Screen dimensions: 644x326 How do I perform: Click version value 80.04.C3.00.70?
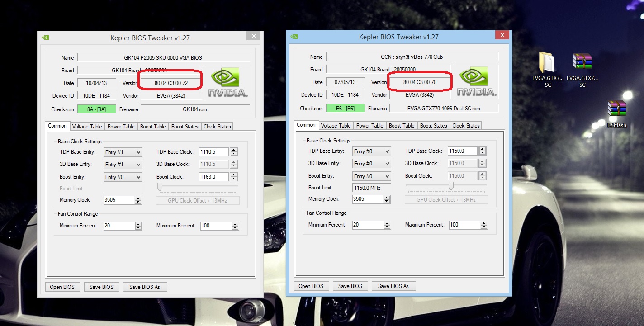pyautogui.click(x=420, y=82)
